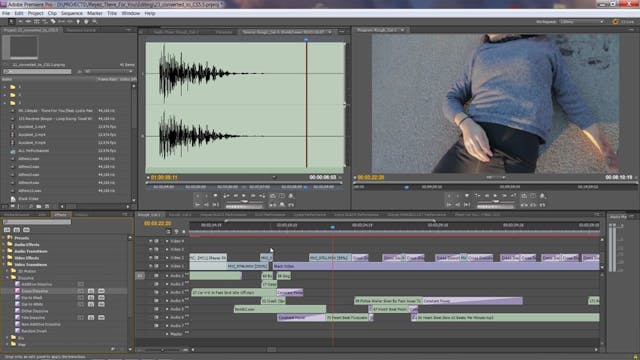
Task: Open the File menu
Action: pos(6,13)
